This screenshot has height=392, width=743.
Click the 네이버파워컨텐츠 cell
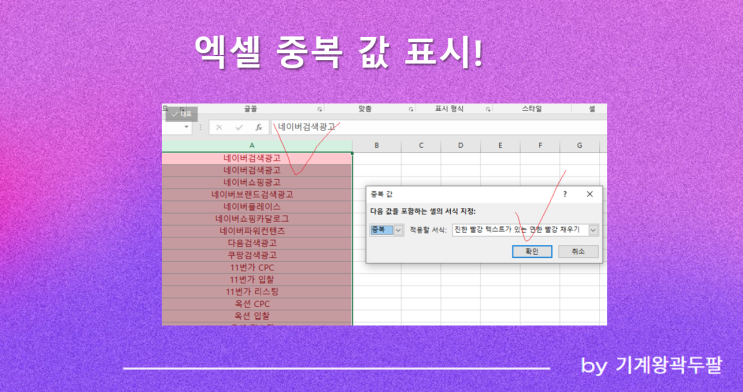pyautogui.click(x=257, y=231)
